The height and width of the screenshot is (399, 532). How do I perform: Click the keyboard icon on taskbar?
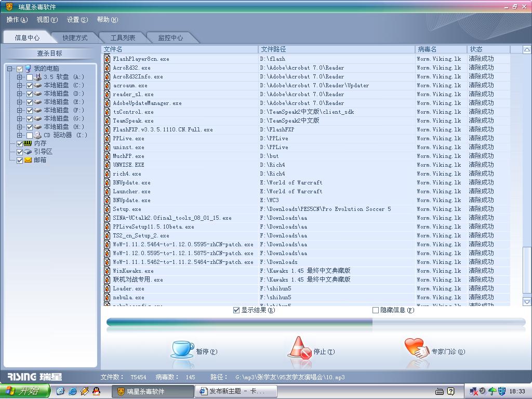tap(440, 392)
